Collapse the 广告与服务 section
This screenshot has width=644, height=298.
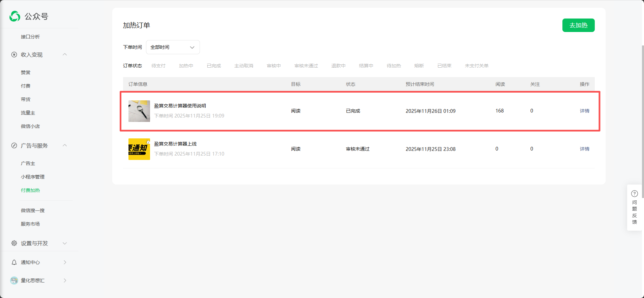(65, 145)
